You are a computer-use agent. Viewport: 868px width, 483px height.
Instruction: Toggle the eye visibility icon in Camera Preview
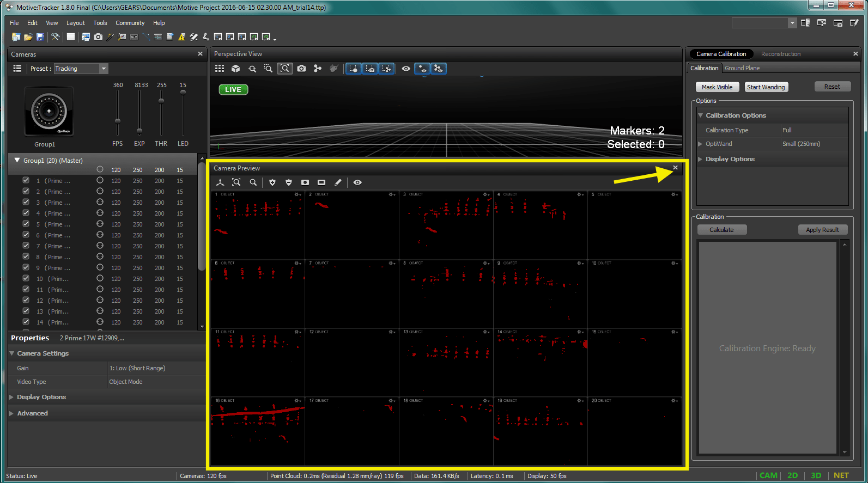tap(357, 182)
